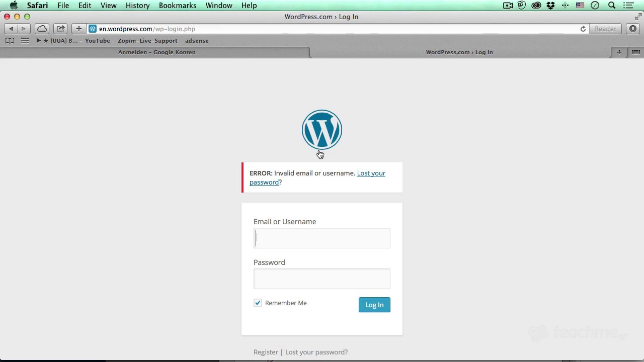Image resolution: width=644 pixels, height=362 pixels.
Task: Click the Log In button
Action: 374,305
